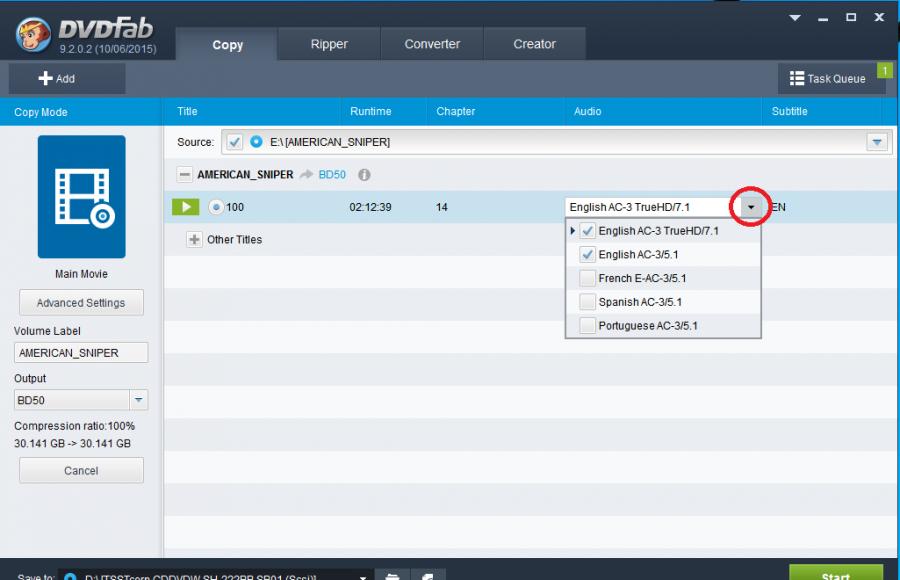Image resolution: width=900 pixels, height=580 pixels.
Task: Click the info icon beside BD50
Action: (x=364, y=174)
